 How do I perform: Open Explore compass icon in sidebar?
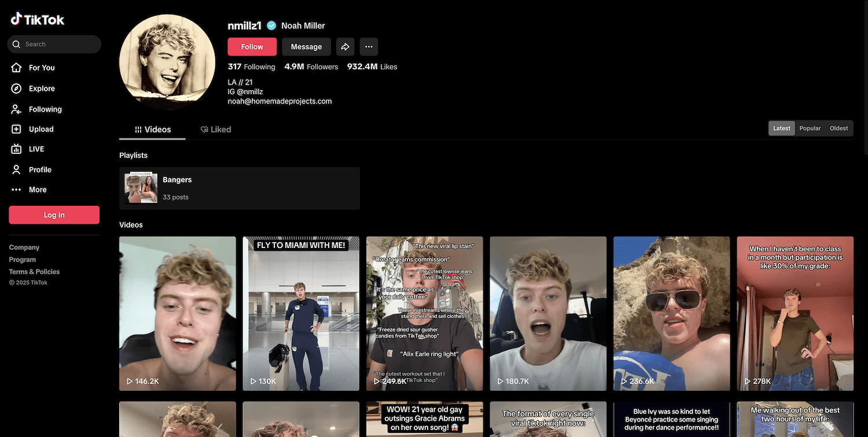coord(16,88)
